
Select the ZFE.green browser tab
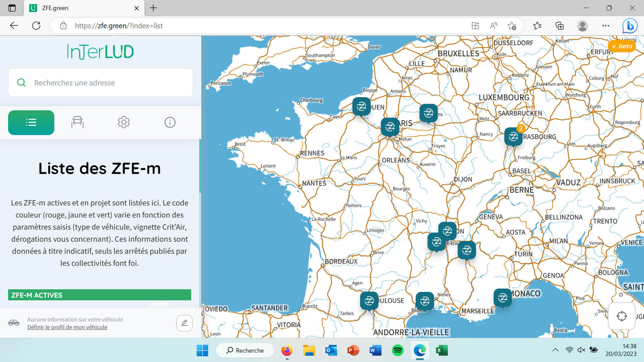pyautogui.click(x=84, y=8)
